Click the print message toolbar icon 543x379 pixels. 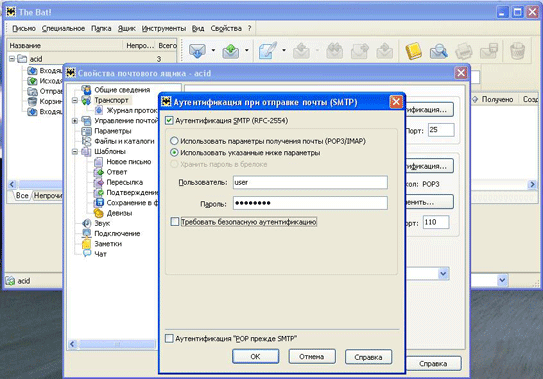coord(464,51)
